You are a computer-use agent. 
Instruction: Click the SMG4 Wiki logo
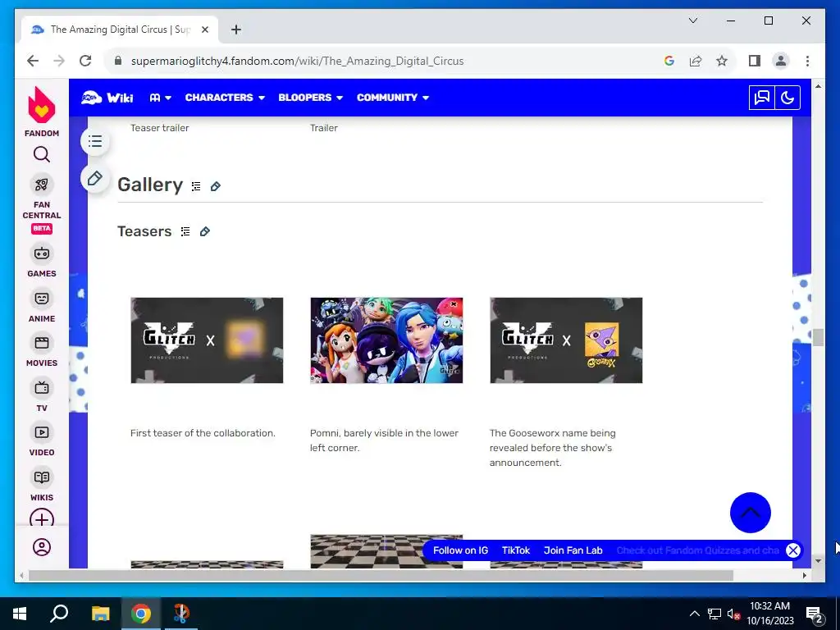[107, 98]
